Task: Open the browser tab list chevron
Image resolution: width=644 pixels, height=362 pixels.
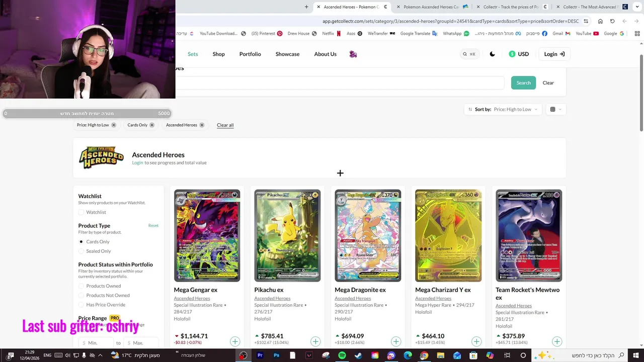Action: click(x=636, y=7)
